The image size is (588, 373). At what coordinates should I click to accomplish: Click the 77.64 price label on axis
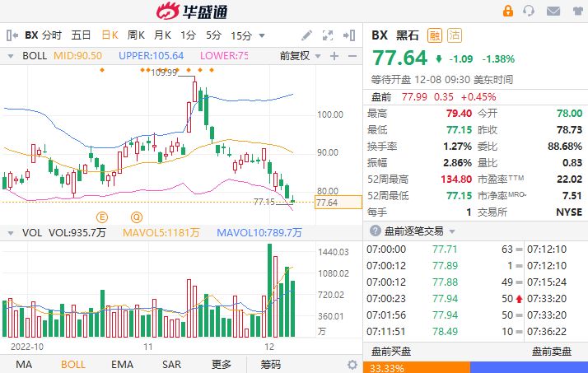click(338, 203)
